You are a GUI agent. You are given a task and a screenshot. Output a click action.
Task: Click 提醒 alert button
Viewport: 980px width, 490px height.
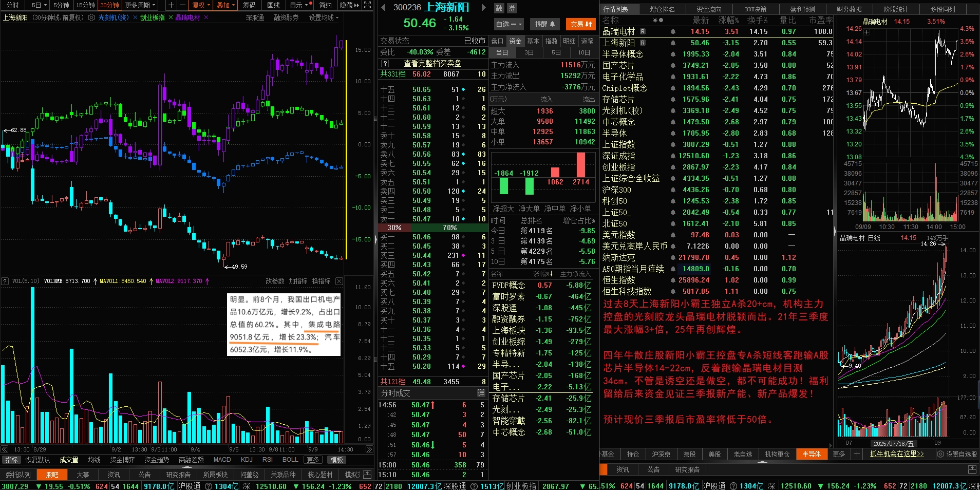coord(544,24)
